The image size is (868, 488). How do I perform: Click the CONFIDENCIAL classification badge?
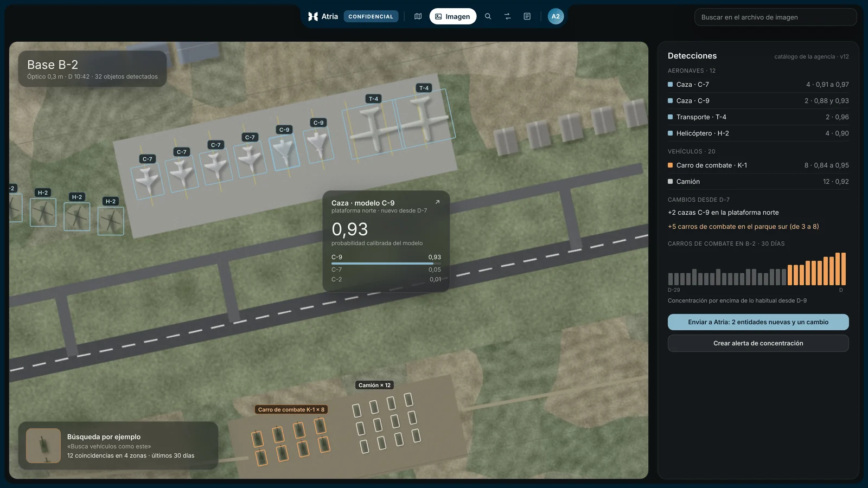(371, 17)
